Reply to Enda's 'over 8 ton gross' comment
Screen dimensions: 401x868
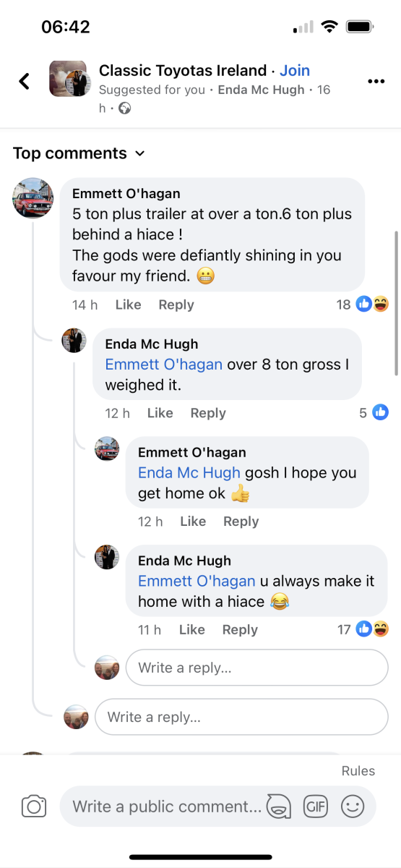point(208,413)
